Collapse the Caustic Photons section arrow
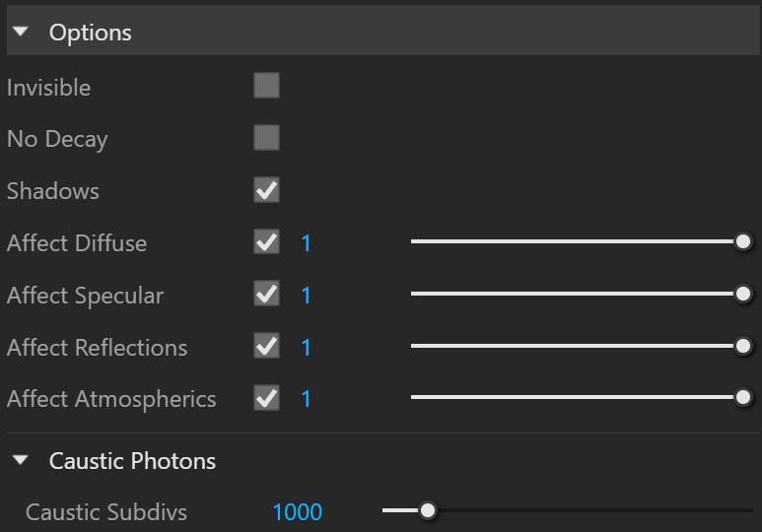 point(21,460)
